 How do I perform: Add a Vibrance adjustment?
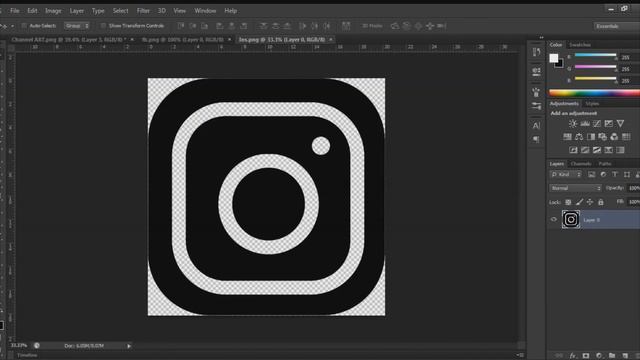(x=620, y=124)
